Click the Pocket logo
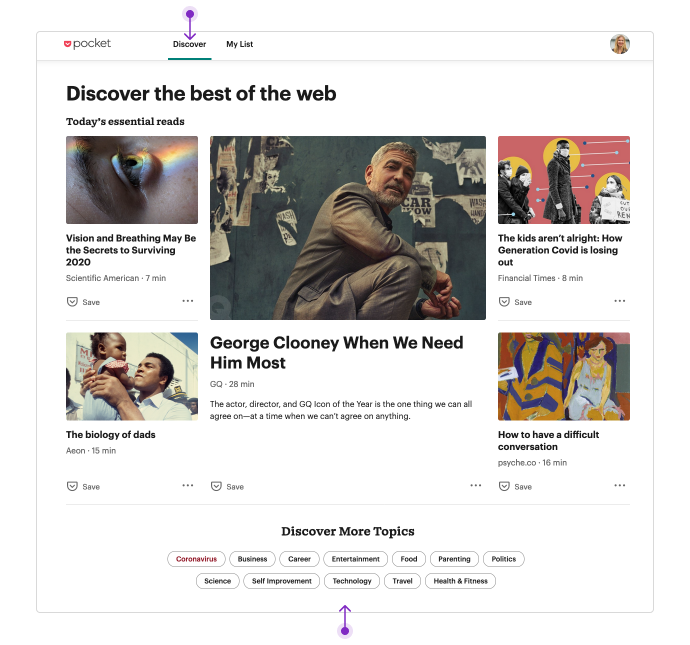Image resolution: width=690 pixels, height=645 pixels. click(87, 44)
